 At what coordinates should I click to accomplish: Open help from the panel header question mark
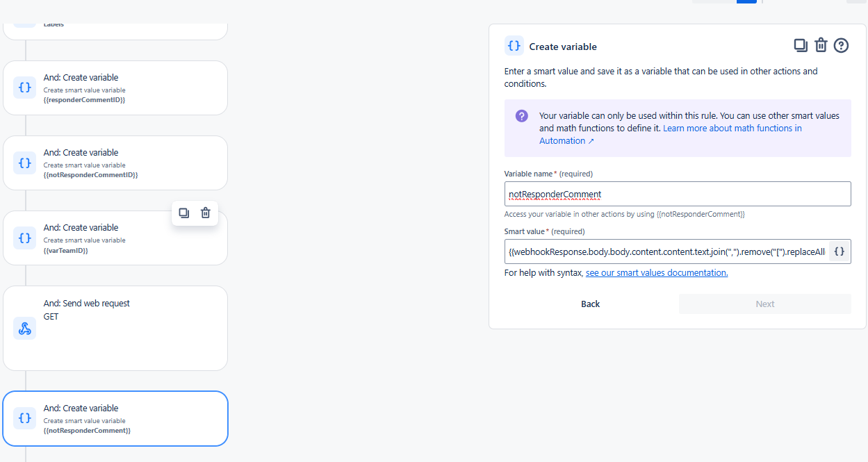coord(841,45)
